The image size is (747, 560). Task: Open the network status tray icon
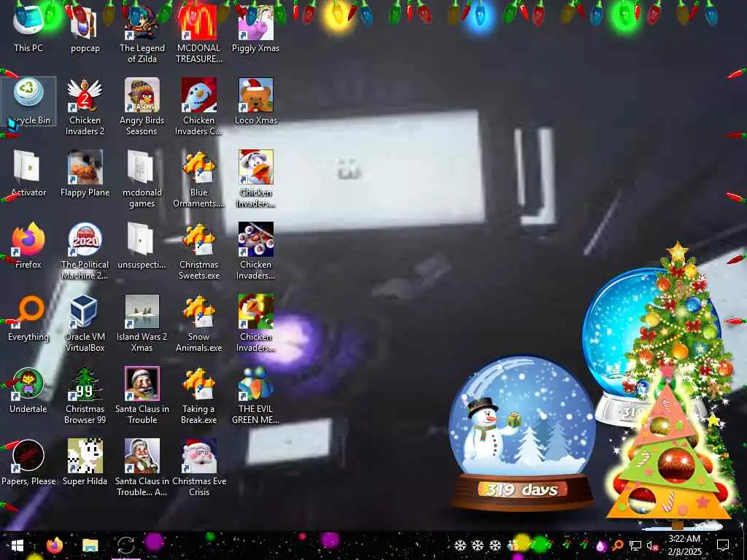[635, 545]
